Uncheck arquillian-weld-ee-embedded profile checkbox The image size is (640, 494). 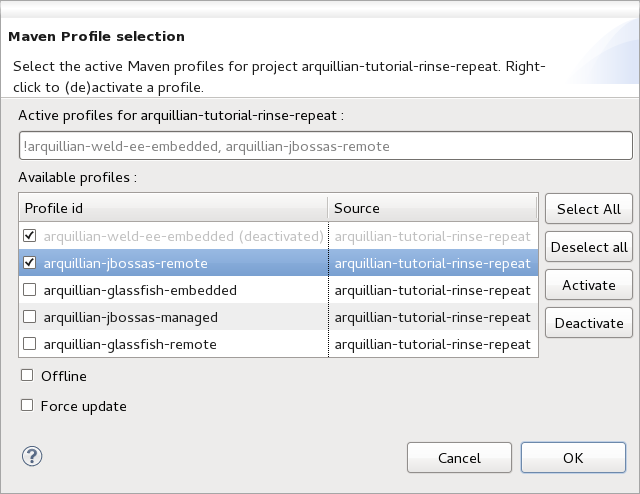pyautogui.click(x=29, y=236)
